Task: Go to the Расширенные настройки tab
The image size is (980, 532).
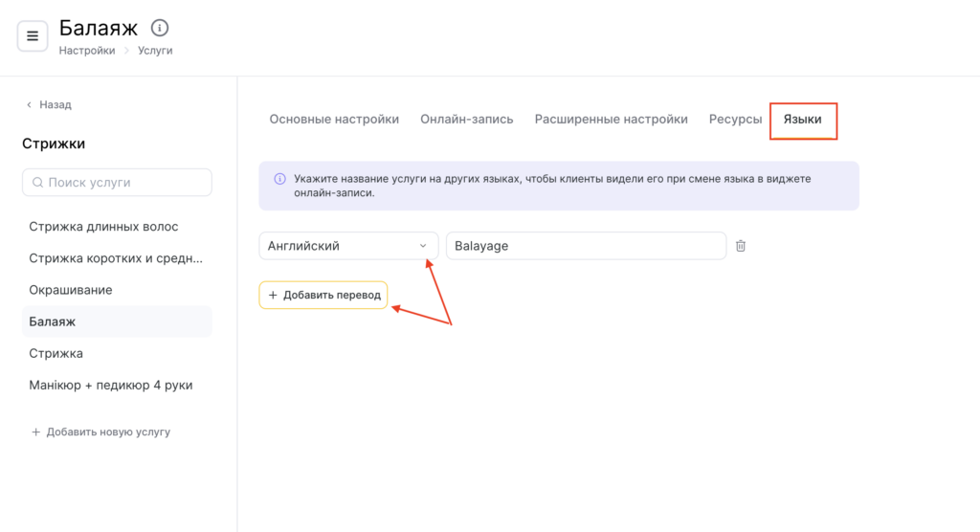Action: (x=611, y=120)
